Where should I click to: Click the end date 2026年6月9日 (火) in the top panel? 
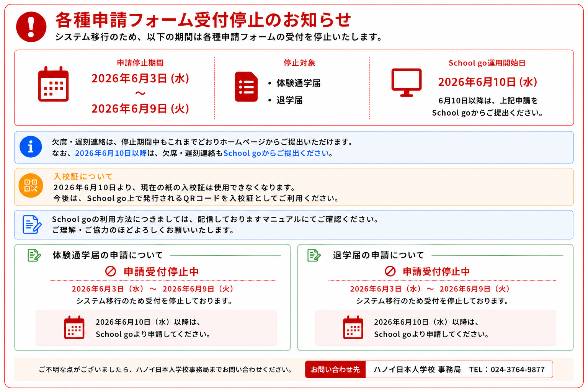tap(140, 109)
